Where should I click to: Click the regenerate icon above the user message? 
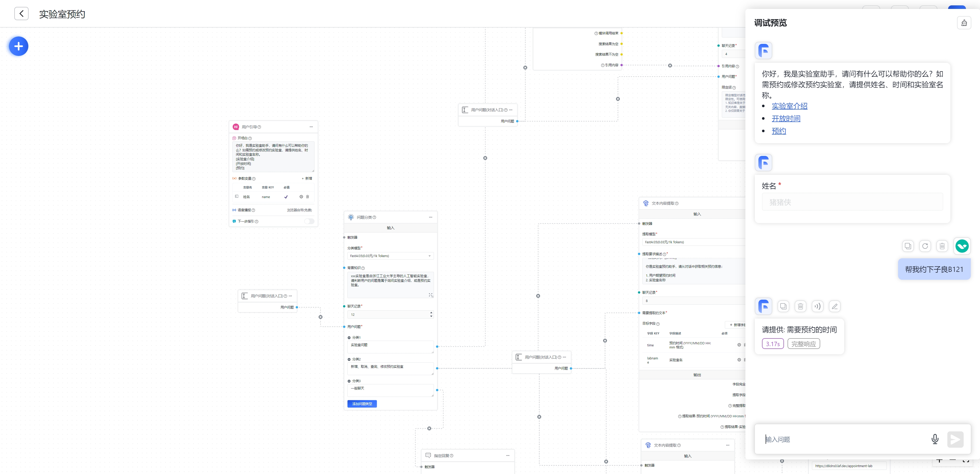coord(925,246)
